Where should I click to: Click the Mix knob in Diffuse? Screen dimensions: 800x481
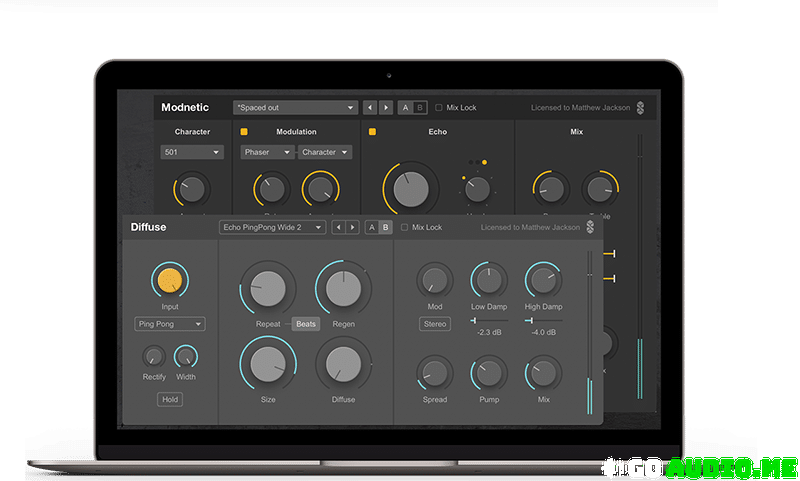click(544, 373)
